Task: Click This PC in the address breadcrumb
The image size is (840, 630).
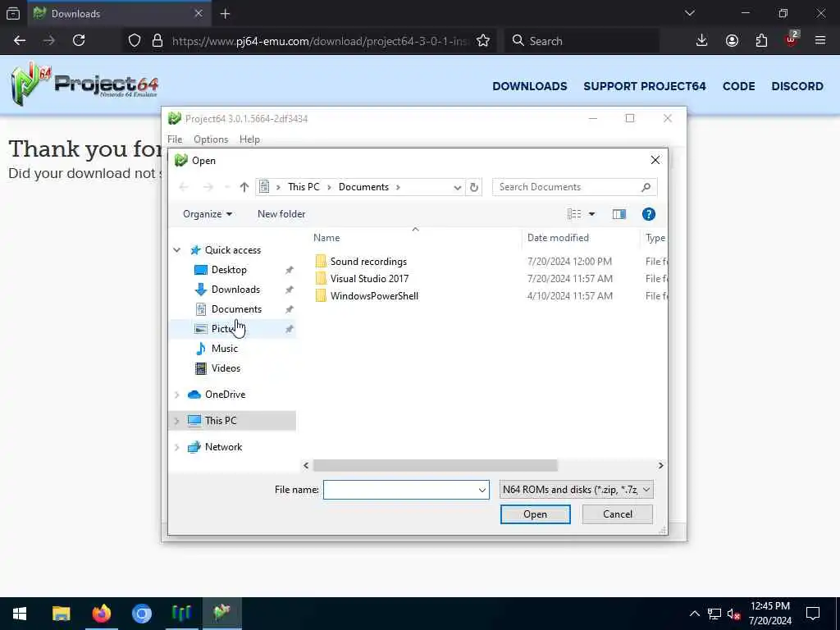Action: [304, 187]
